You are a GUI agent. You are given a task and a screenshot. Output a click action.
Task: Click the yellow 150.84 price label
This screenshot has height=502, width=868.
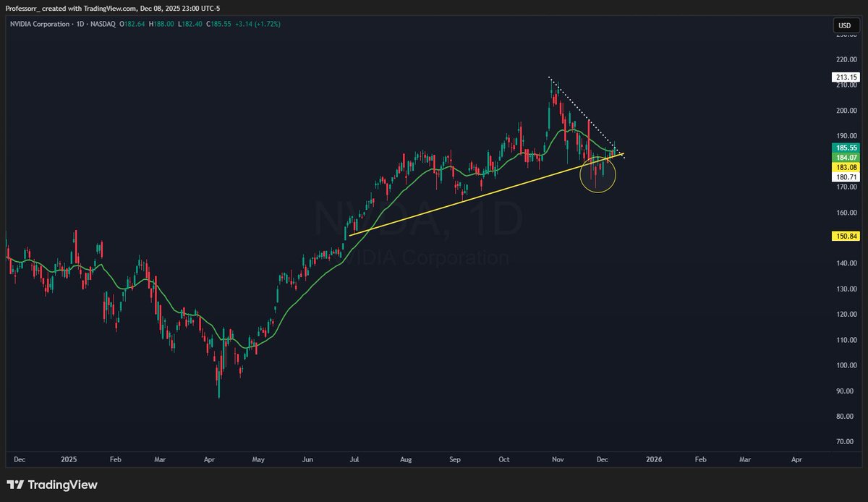coord(846,236)
